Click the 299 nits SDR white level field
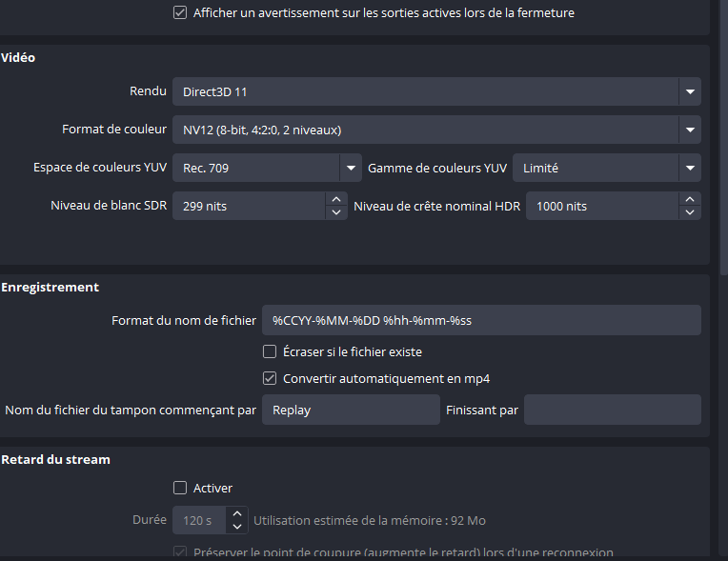 point(249,206)
